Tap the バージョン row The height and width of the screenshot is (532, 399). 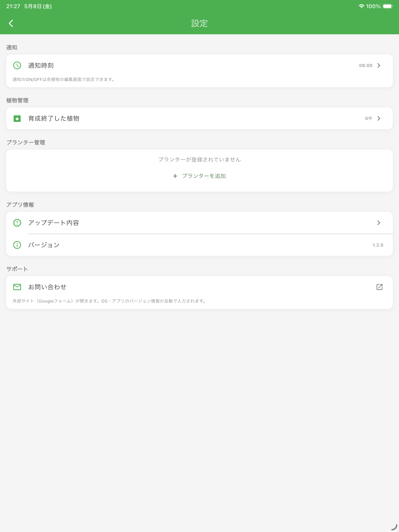[199, 245]
